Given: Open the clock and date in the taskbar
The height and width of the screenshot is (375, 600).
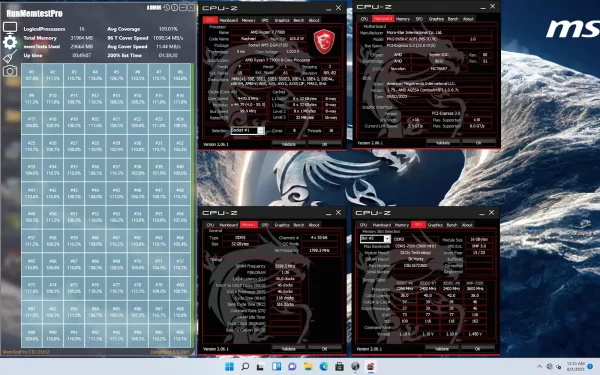Looking at the screenshot, I should click(x=576, y=366).
